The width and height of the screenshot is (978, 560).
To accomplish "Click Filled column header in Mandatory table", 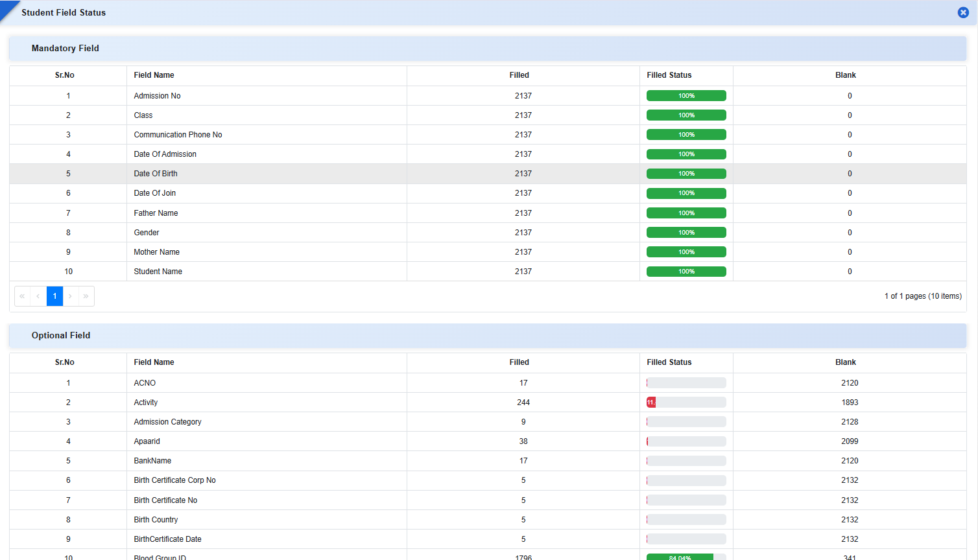I will (519, 75).
